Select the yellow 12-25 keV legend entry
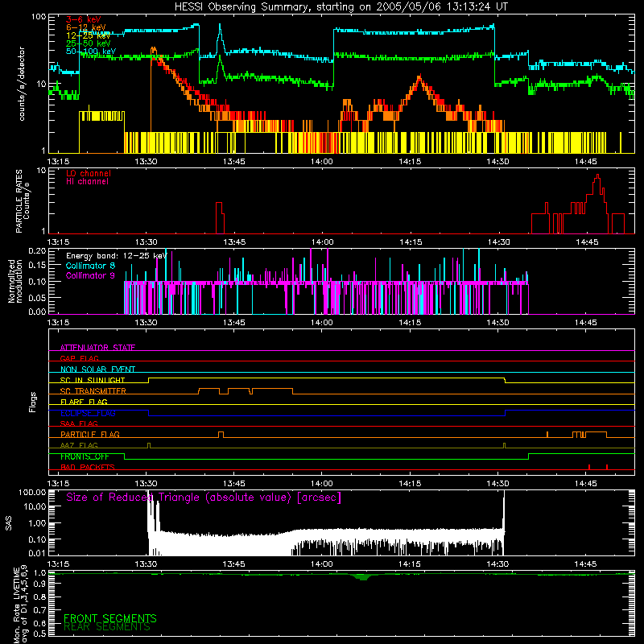Screen dimensions: 644x644 88,35
